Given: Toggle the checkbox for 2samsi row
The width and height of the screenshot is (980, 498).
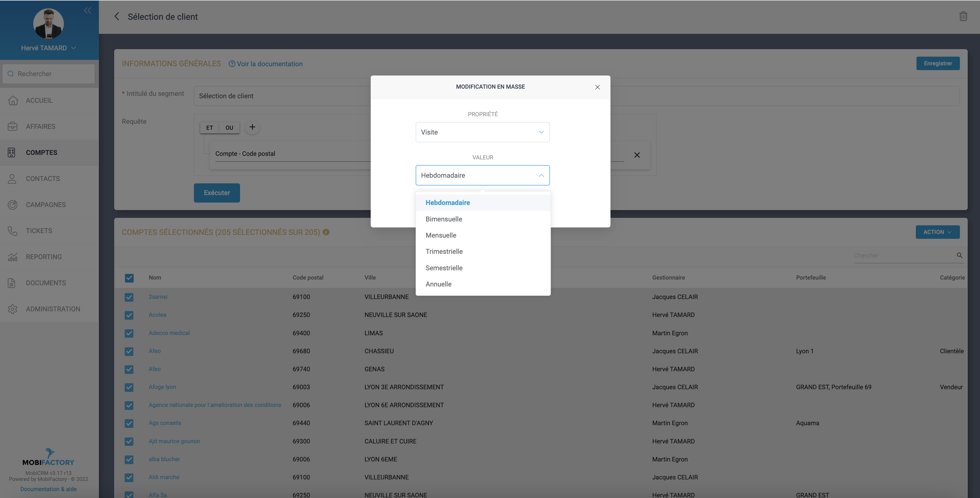Looking at the screenshot, I should pos(129,297).
